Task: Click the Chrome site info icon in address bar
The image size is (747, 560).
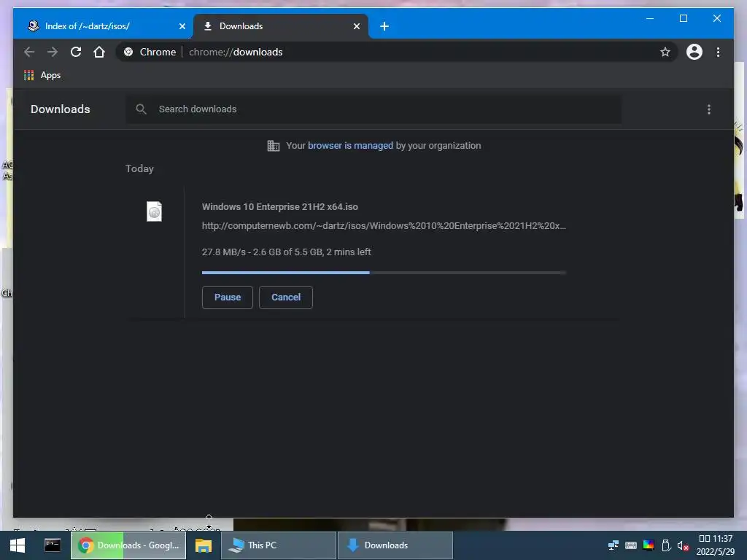Action: 128,52
